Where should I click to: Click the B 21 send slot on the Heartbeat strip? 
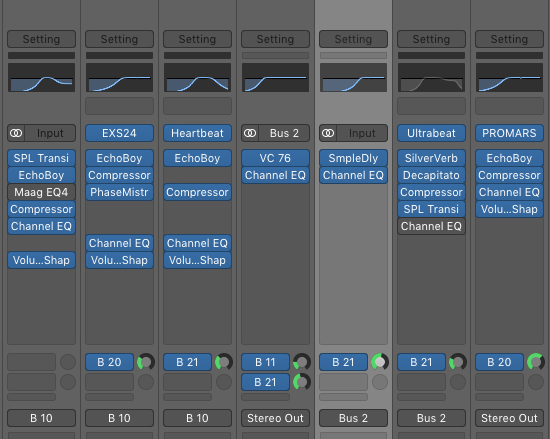pos(188,362)
